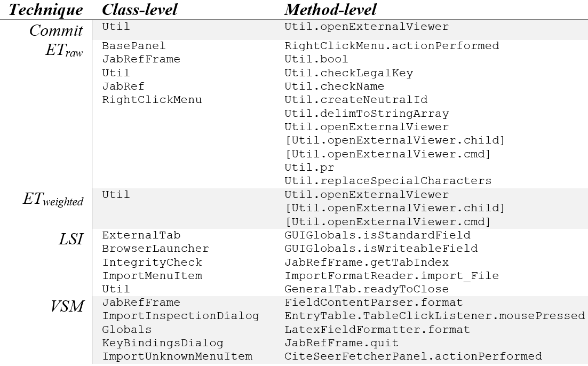This screenshot has height=366, width=588.
Task: Click the ImportInspectionDialog class entry
Action: 180,316
